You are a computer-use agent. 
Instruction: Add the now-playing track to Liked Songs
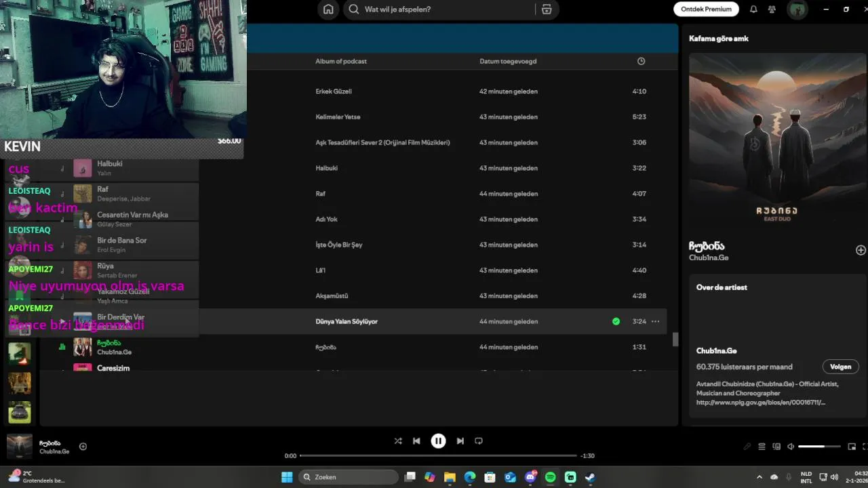point(83,447)
